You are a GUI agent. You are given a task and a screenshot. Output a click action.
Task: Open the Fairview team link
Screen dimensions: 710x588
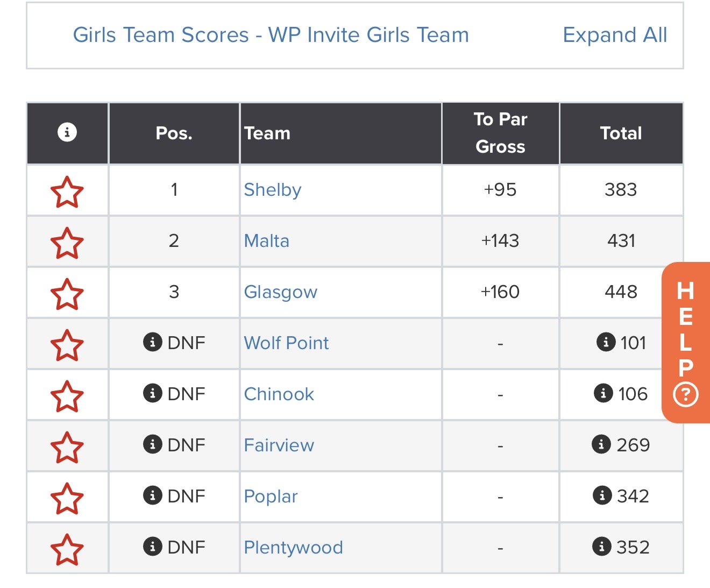(279, 445)
